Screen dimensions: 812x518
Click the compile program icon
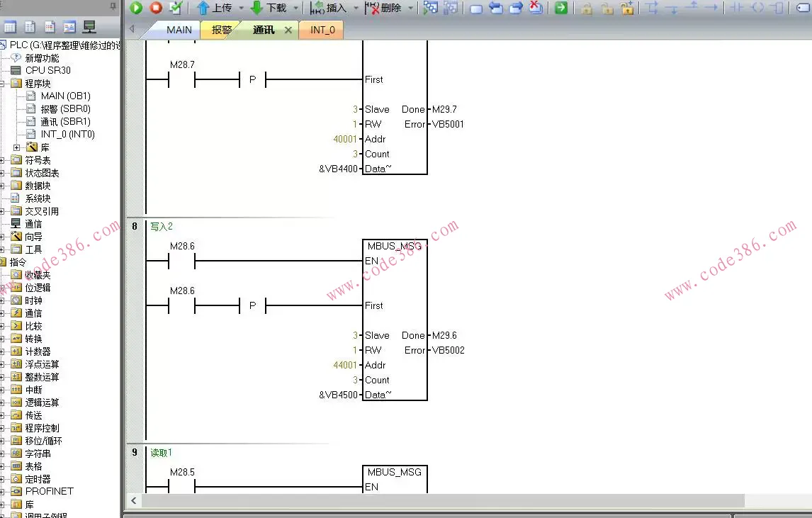pos(176,8)
